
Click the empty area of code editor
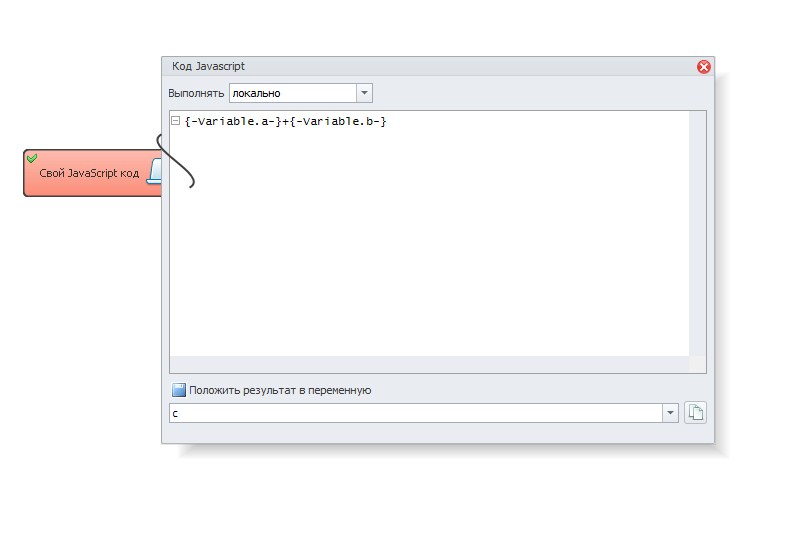[430, 242]
